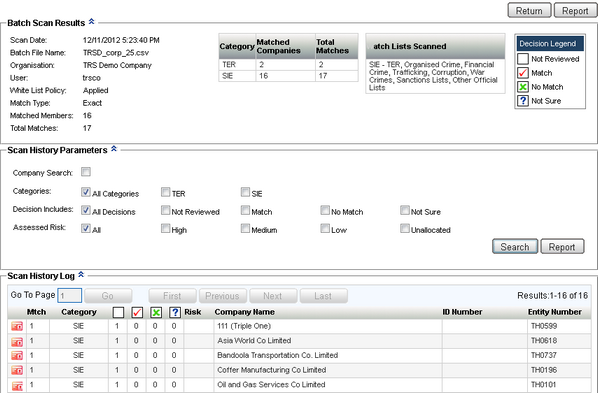The image size is (598, 393).
Task: Click the Match red check icon in Decision Legend
Action: (522, 73)
